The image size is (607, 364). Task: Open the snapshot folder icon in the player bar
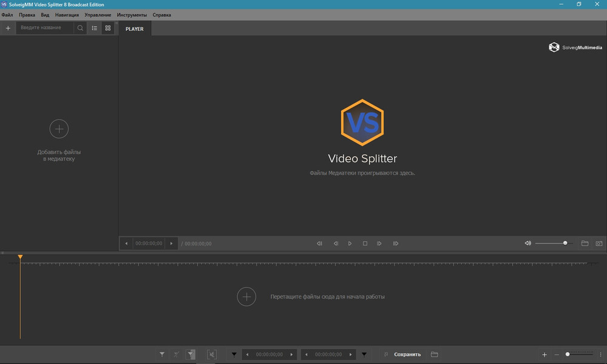(x=585, y=243)
